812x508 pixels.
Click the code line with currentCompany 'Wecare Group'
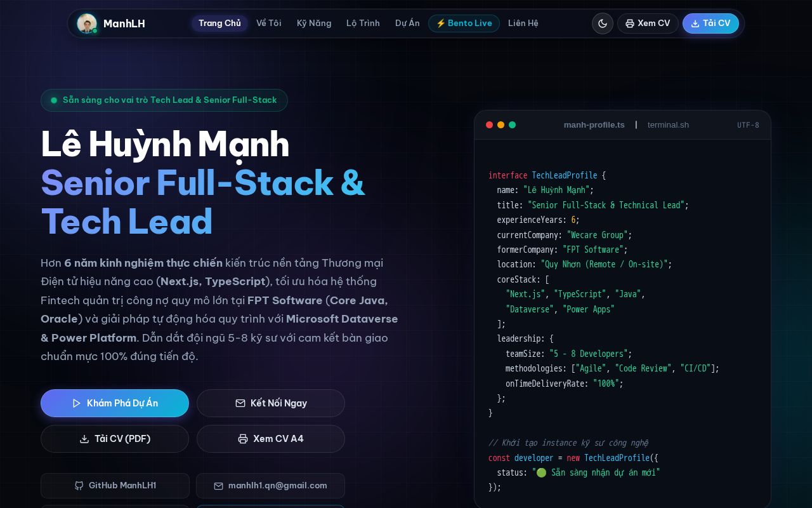[565, 235]
